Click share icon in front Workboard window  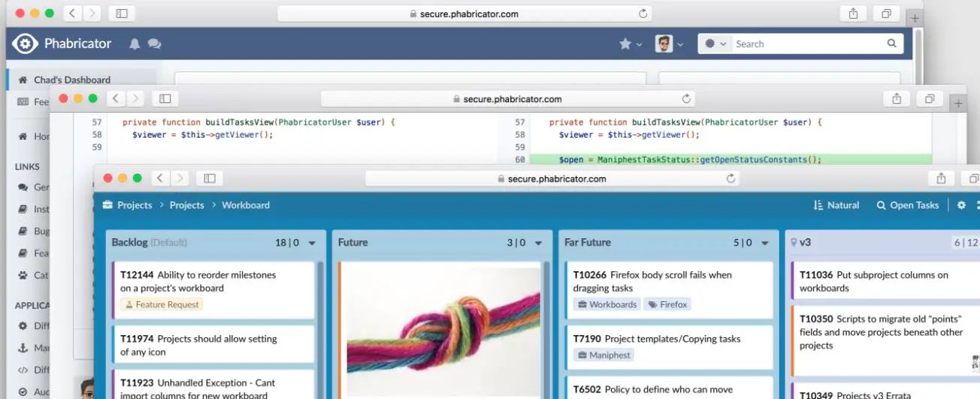[x=941, y=178]
